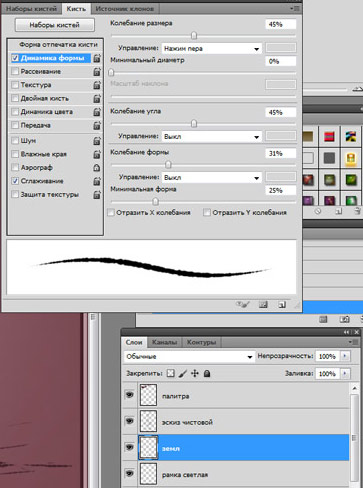This screenshot has width=363, height=488.
Task: Click the Колебание формы 31% field
Action: 281,153
